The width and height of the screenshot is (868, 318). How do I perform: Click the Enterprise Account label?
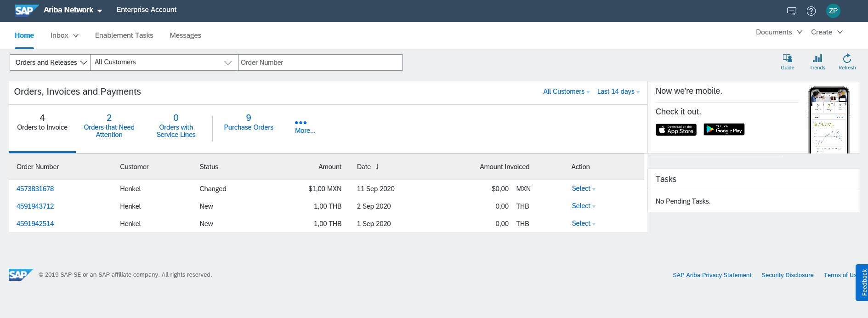point(147,10)
